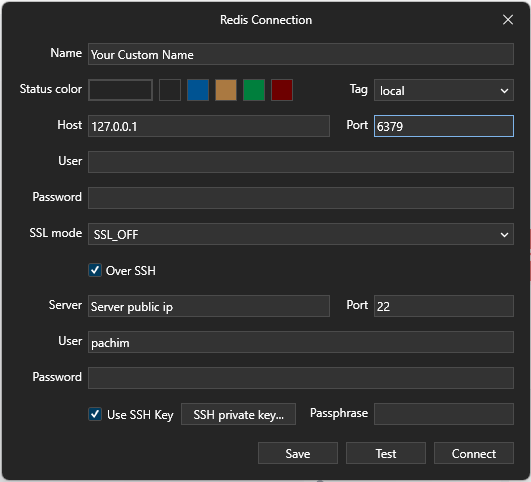Click the SSH Server public ip field
Image resolution: width=531 pixels, height=482 pixels.
(209, 306)
